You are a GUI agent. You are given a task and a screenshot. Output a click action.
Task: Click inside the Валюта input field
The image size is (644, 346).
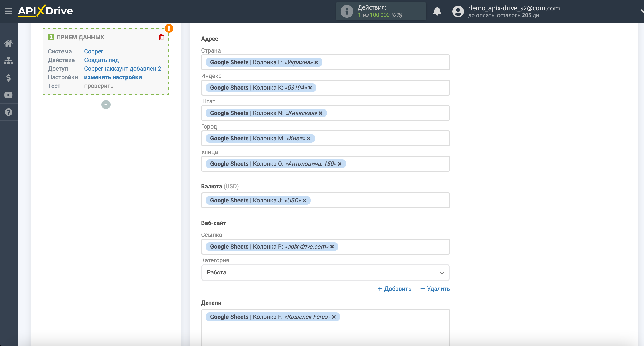325,200
